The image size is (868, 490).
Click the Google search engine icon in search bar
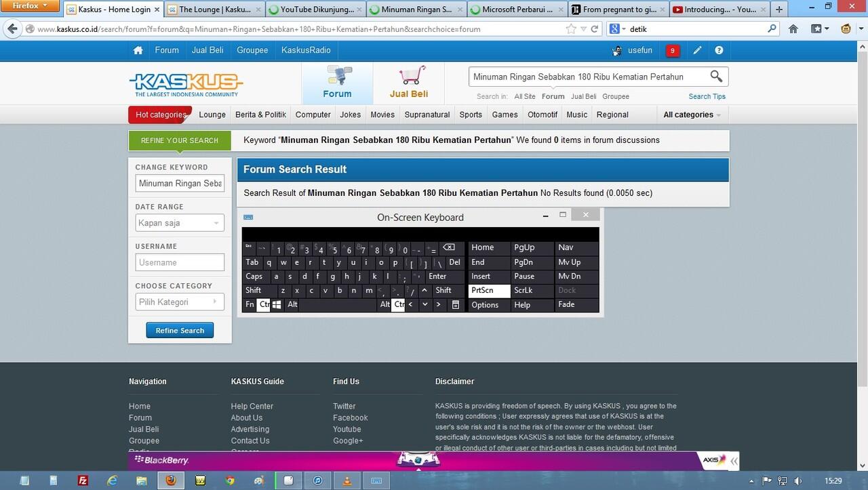pos(614,29)
